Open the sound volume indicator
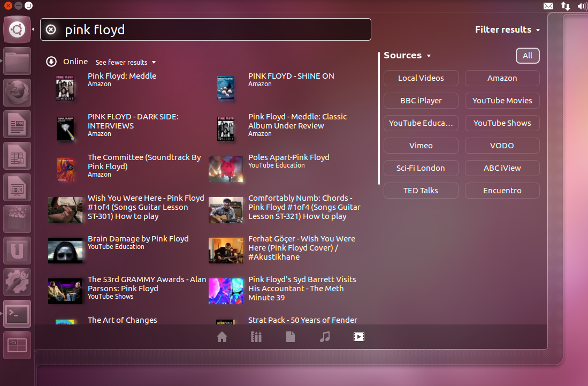Screen dimensions: 588x386 click(x=582, y=6)
